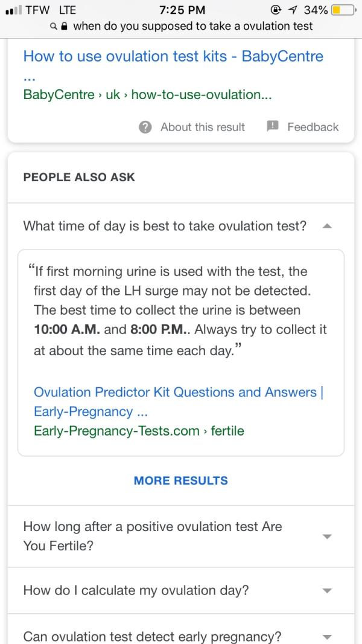Open Ovulation Predictor Kit Questions and Answers link
The width and height of the screenshot is (362, 644).
click(179, 402)
